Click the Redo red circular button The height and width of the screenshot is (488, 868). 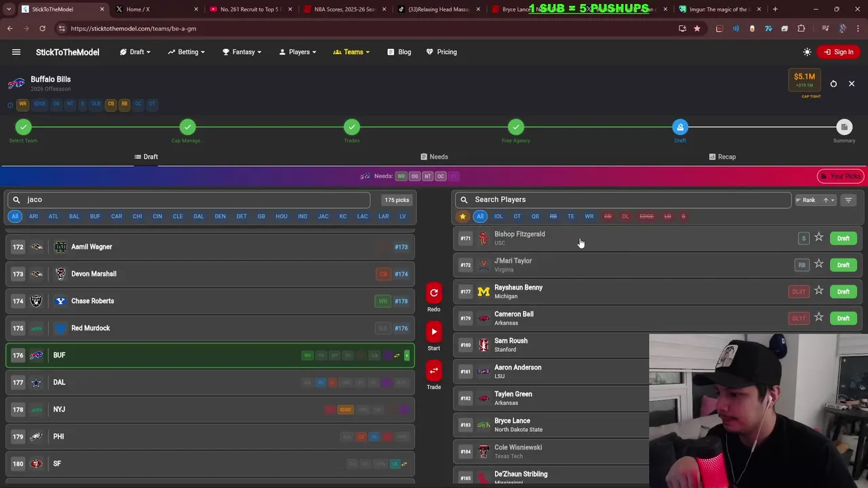(434, 293)
